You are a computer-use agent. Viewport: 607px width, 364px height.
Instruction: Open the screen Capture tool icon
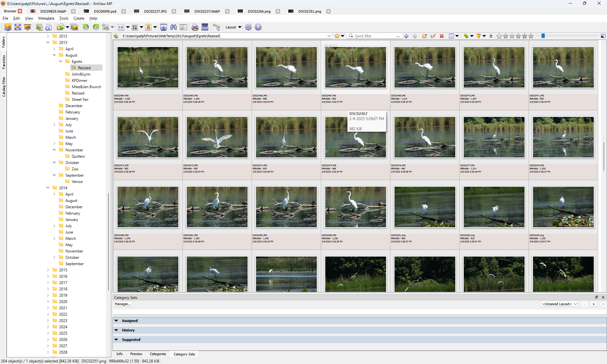click(163, 27)
